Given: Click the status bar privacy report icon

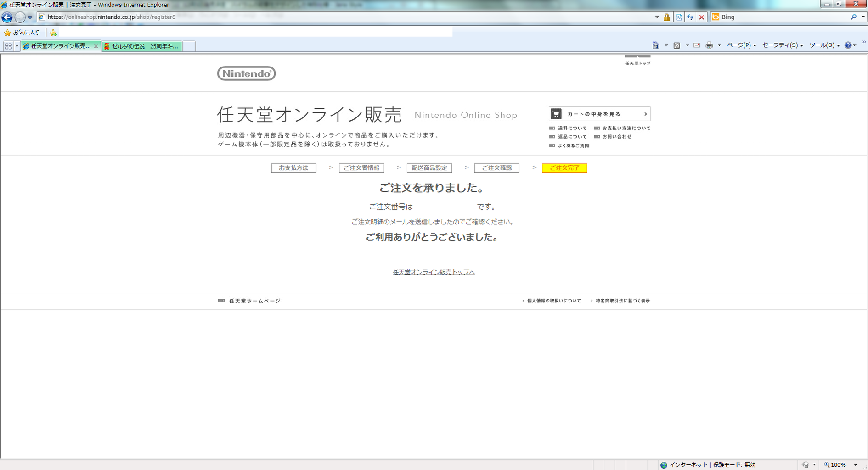Looking at the screenshot, I should point(806,465).
